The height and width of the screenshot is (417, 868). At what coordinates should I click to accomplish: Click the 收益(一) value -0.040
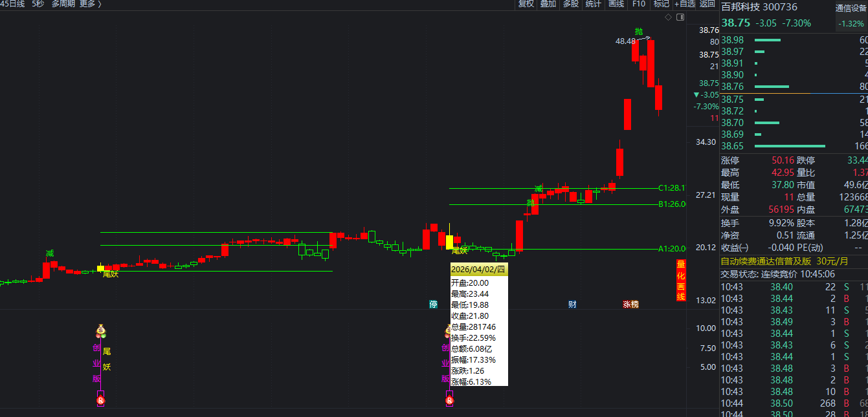(780, 248)
